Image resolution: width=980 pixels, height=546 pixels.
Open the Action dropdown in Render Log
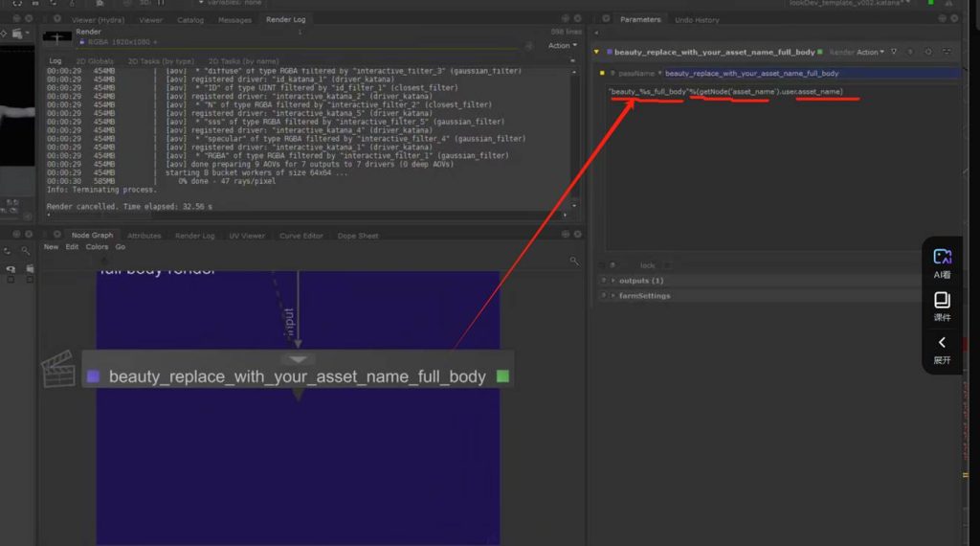[562, 45]
